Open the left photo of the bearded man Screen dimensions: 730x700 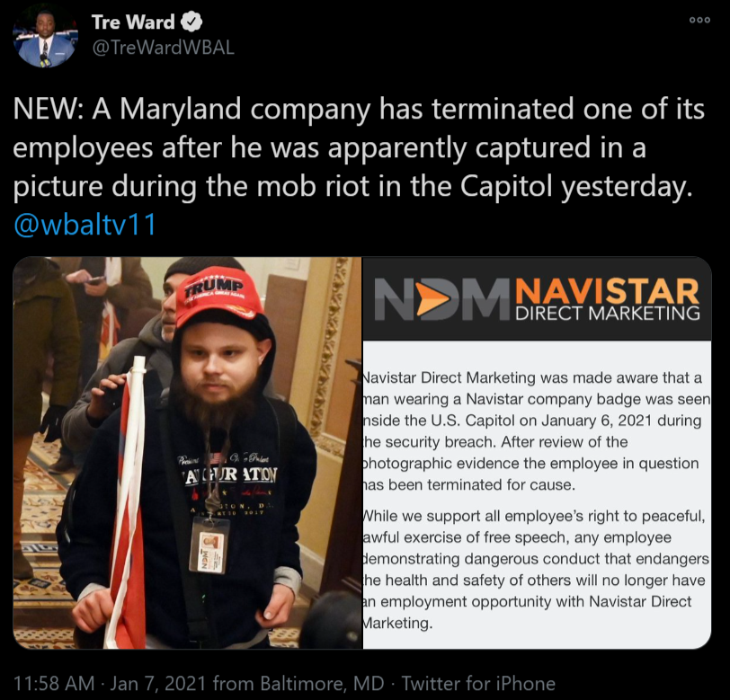point(187,452)
